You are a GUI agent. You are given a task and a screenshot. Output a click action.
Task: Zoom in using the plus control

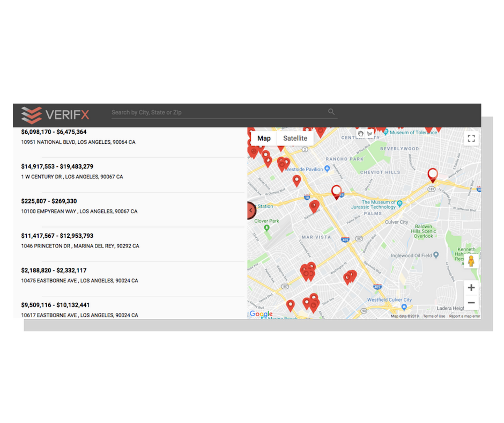click(x=471, y=287)
